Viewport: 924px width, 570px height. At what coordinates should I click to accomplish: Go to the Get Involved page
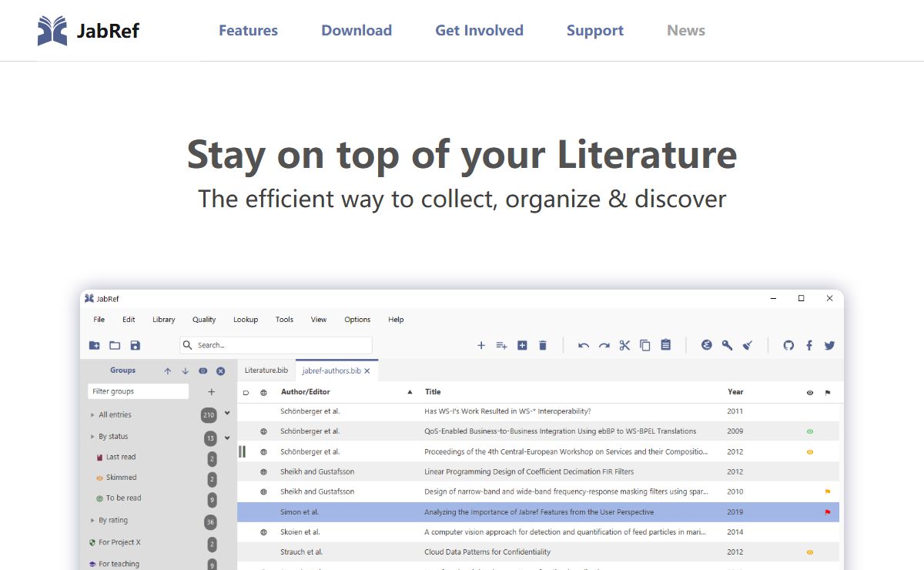(x=479, y=31)
